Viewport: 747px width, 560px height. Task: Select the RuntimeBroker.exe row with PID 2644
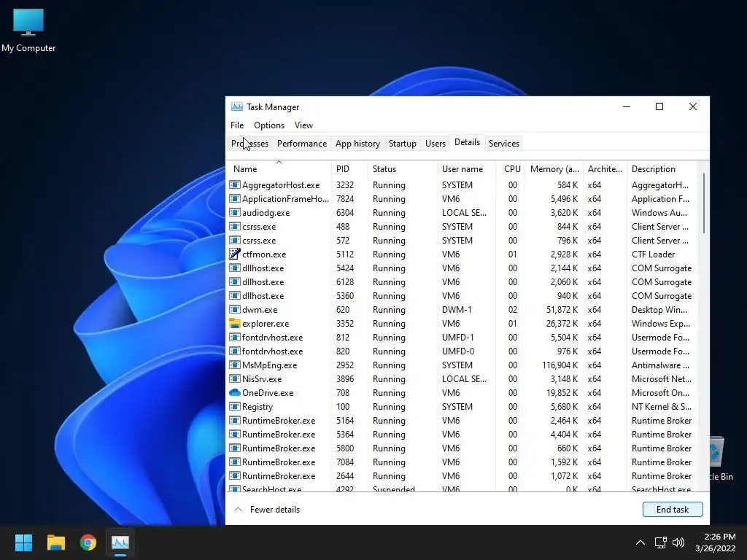(462, 475)
